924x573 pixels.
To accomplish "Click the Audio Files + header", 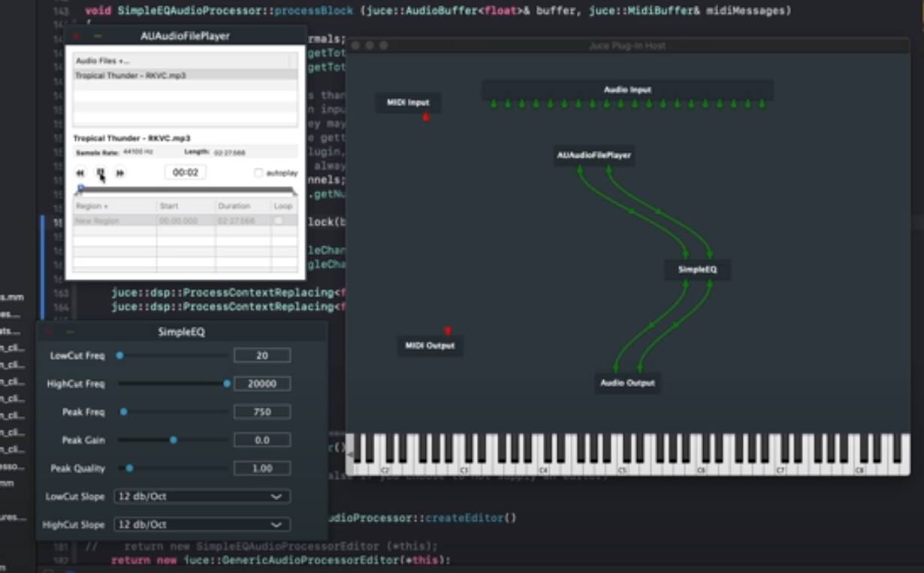I will click(186, 61).
